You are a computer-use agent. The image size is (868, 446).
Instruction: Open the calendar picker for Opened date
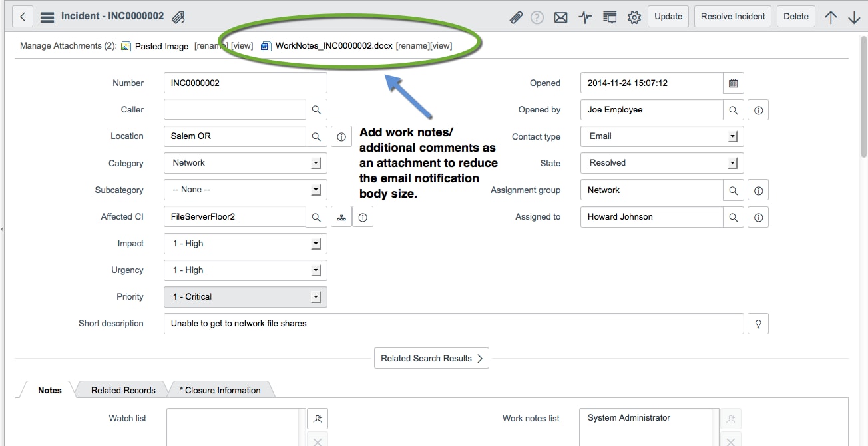[x=735, y=83]
